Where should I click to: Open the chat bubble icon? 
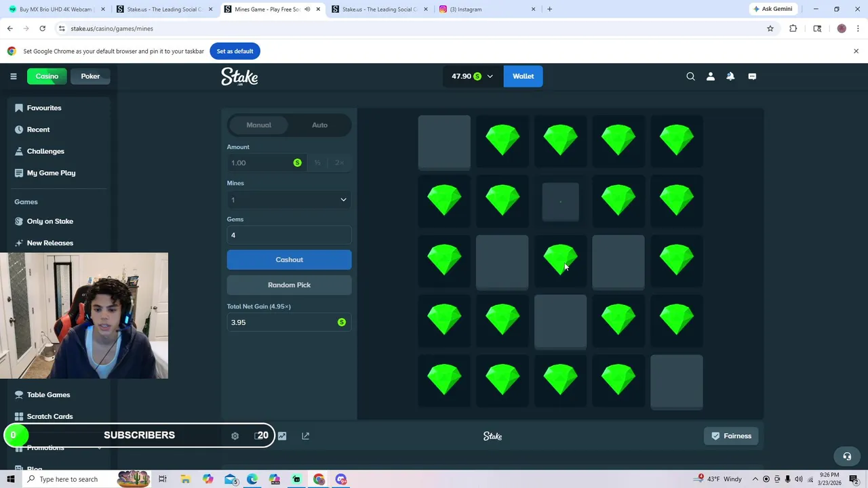(752, 77)
